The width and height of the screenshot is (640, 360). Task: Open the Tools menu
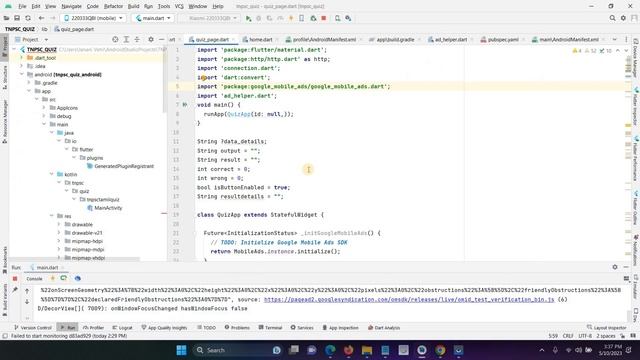tap(164, 7)
